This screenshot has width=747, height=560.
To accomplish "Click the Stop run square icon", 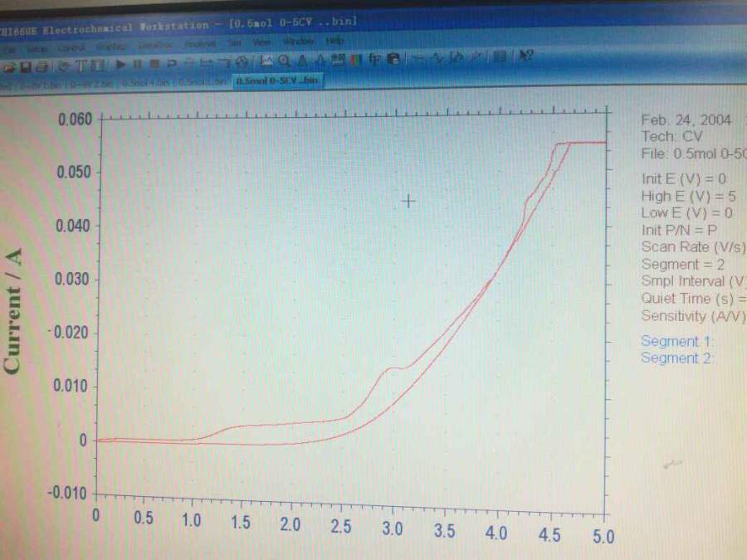I will coord(154,64).
